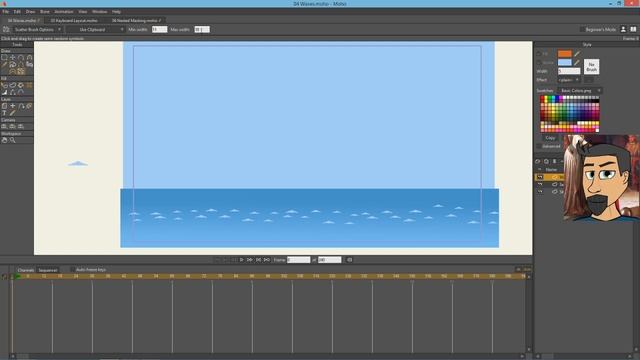Click the total frames field after 'of'
Image resolution: width=640 pixels, height=360 pixels.
329,260
